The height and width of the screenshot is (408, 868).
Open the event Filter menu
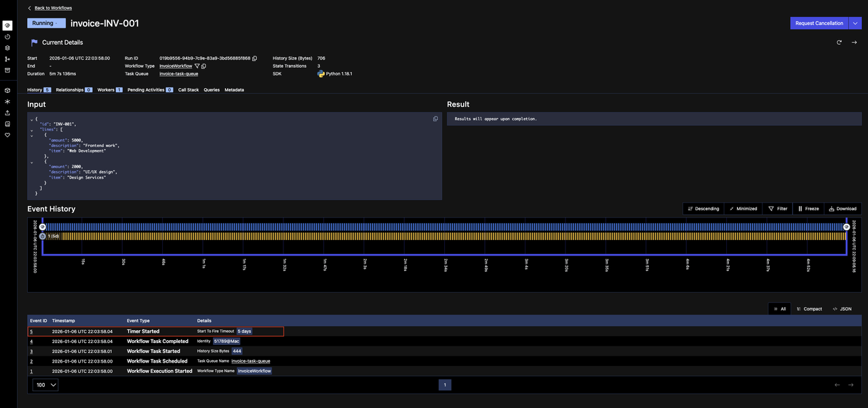click(778, 209)
